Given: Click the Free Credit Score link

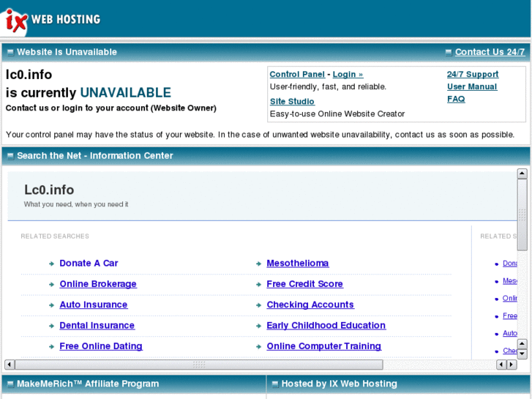Looking at the screenshot, I should [x=304, y=284].
